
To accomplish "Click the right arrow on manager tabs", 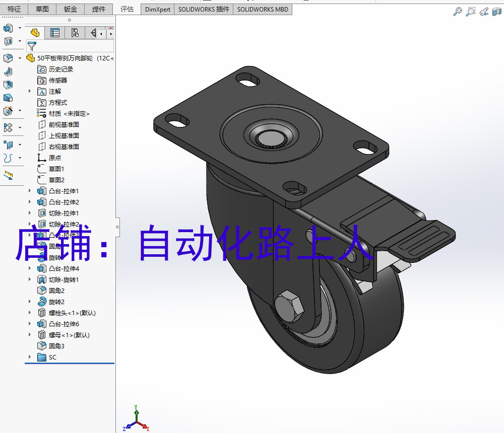I will [110, 34].
